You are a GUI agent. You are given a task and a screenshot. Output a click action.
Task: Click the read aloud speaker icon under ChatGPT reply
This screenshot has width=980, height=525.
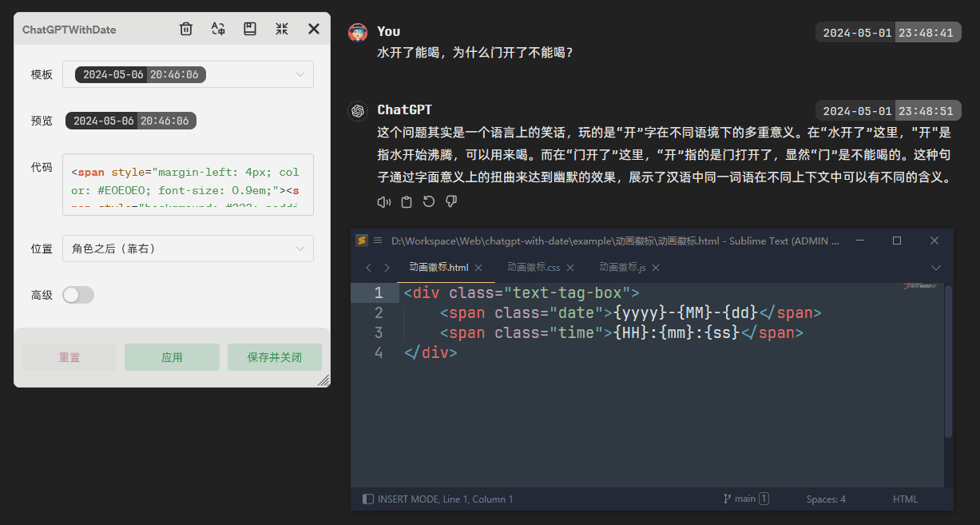(384, 201)
